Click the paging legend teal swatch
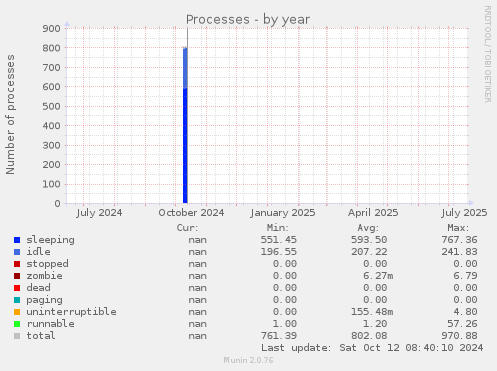Viewport: 497px width, 371px height. click(17, 300)
